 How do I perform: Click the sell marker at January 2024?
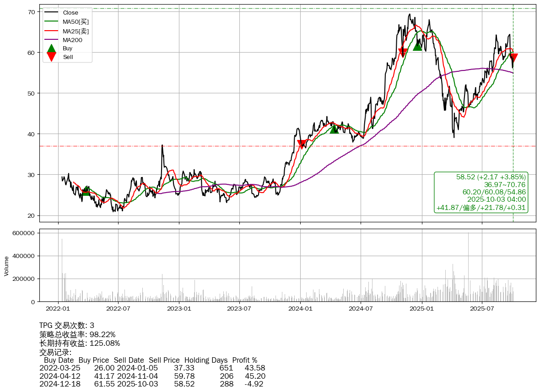click(302, 145)
